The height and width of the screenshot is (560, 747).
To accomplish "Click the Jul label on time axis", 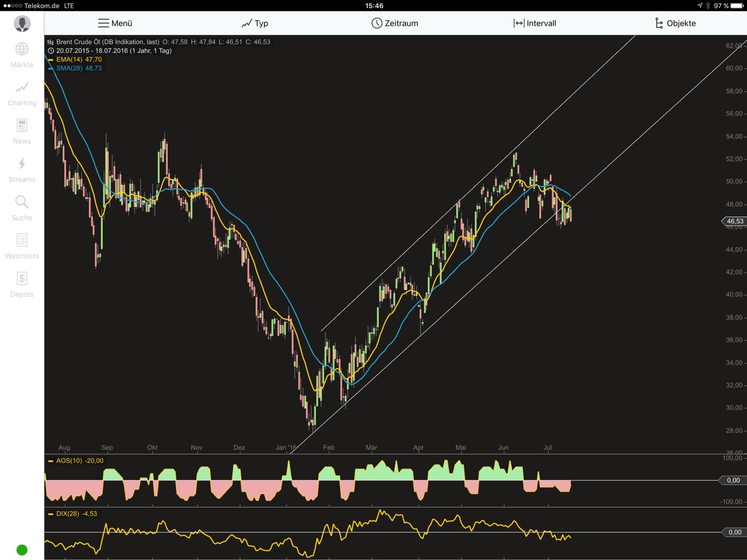I will pos(547,447).
